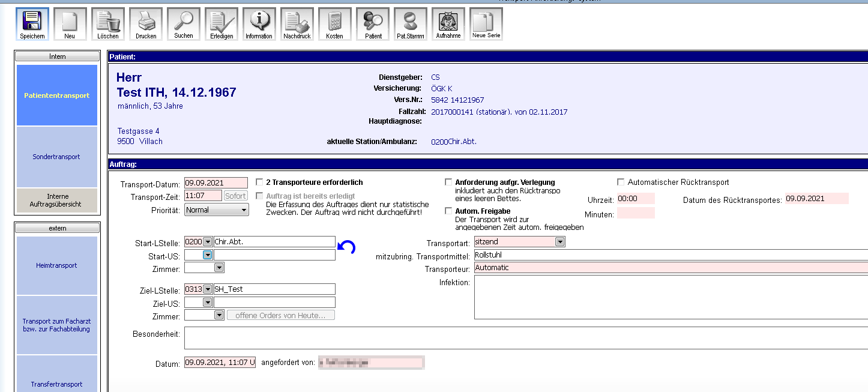The width and height of the screenshot is (868, 392).
Task: Open the Kosten calculator icon
Action: pyautogui.click(x=335, y=24)
